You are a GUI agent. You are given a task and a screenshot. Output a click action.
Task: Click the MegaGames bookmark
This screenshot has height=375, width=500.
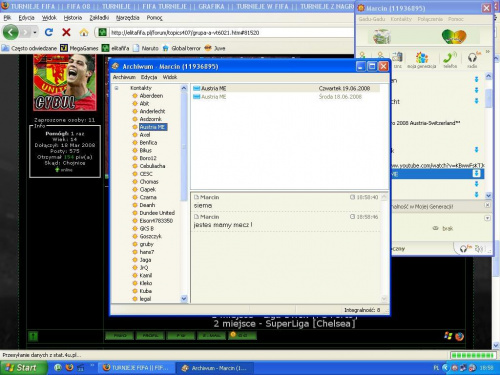(x=79, y=48)
